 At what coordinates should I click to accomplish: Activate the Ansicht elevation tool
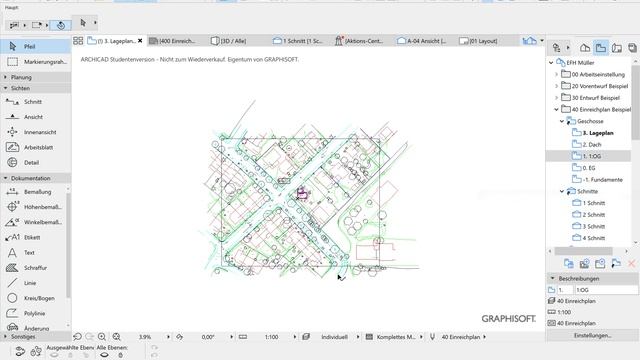click(x=36, y=117)
